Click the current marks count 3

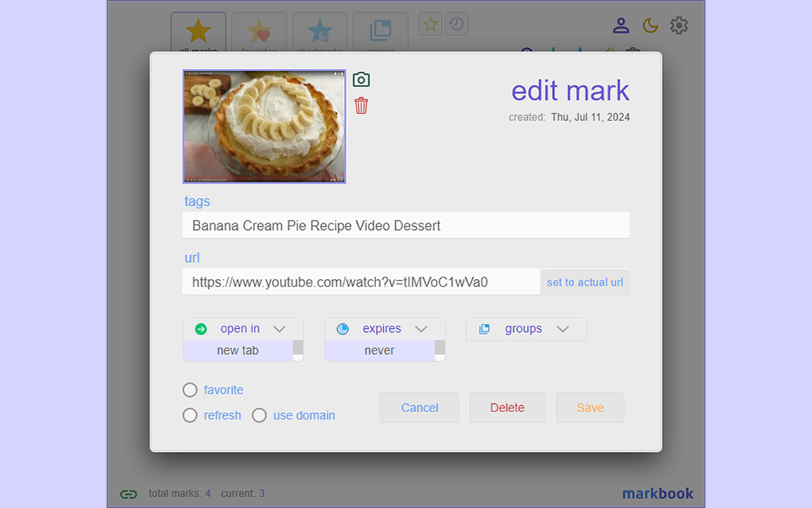click(261, 493)
